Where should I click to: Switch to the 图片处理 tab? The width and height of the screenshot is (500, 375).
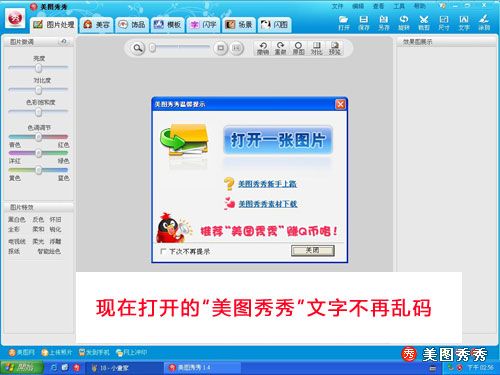[54, 24]
